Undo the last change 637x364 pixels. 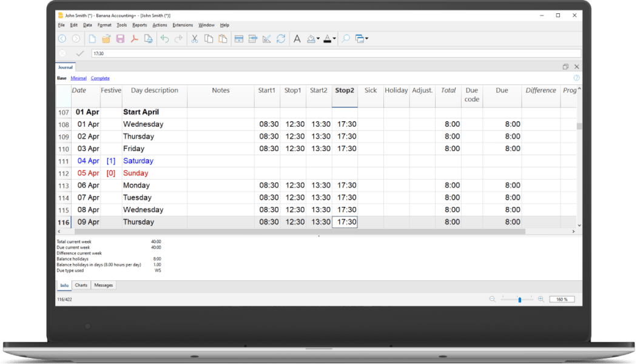(x=164, y=38)
